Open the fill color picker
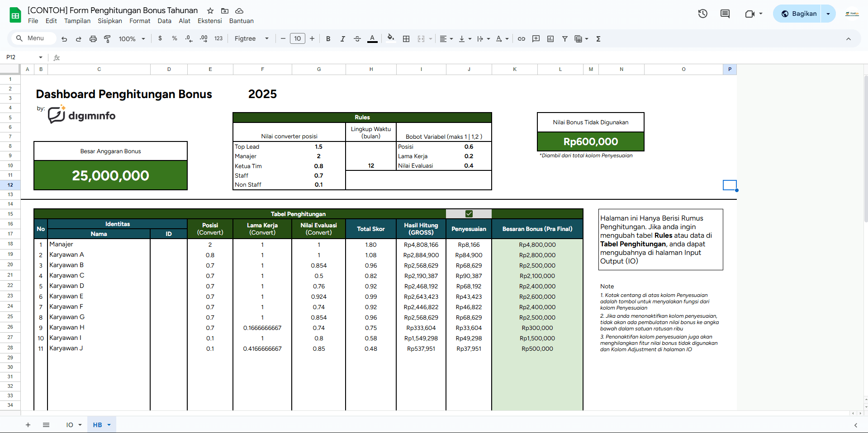 click(391, 39)
